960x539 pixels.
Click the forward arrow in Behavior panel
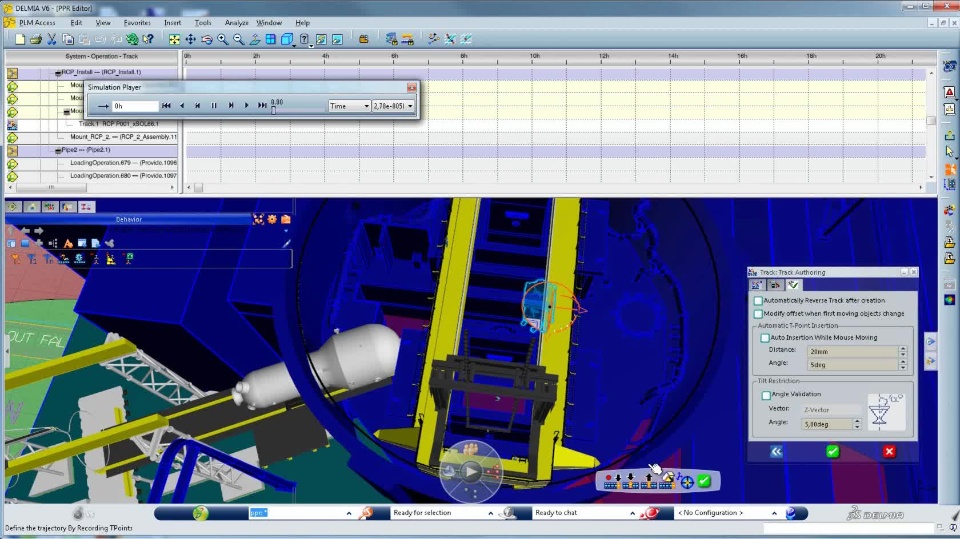click(39, 231)
